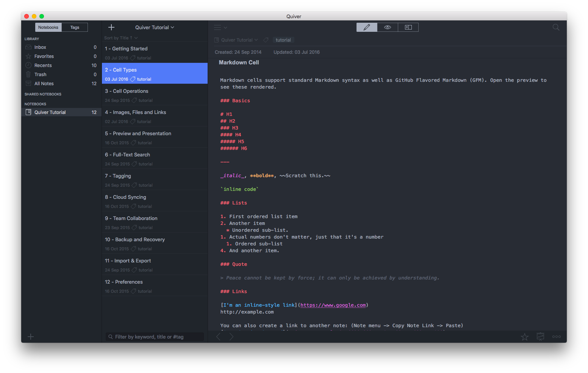
Task: Open Quiver Tutorial dropdown in note header
Action: tap(239, 40)
